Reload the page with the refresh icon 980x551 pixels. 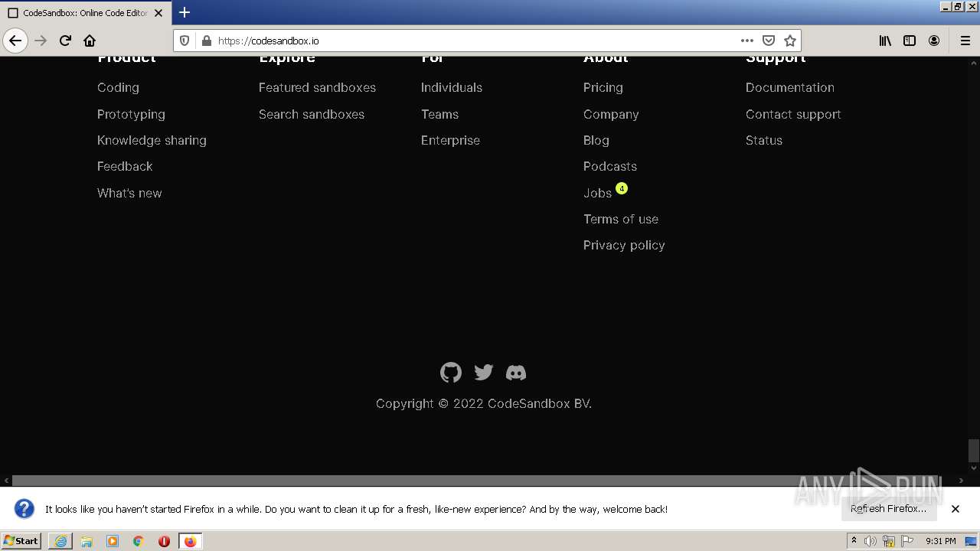65,41
